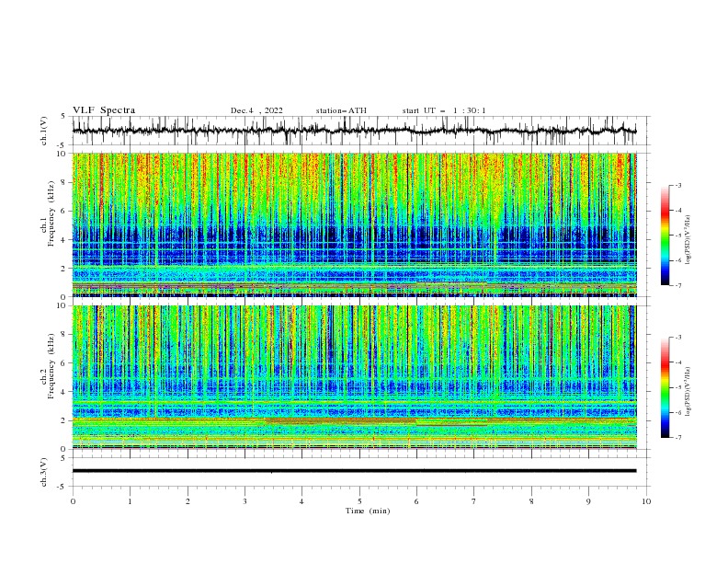Click the ch.1 voltage waveform trace
The image size is (728, 563).
[354, 131]
